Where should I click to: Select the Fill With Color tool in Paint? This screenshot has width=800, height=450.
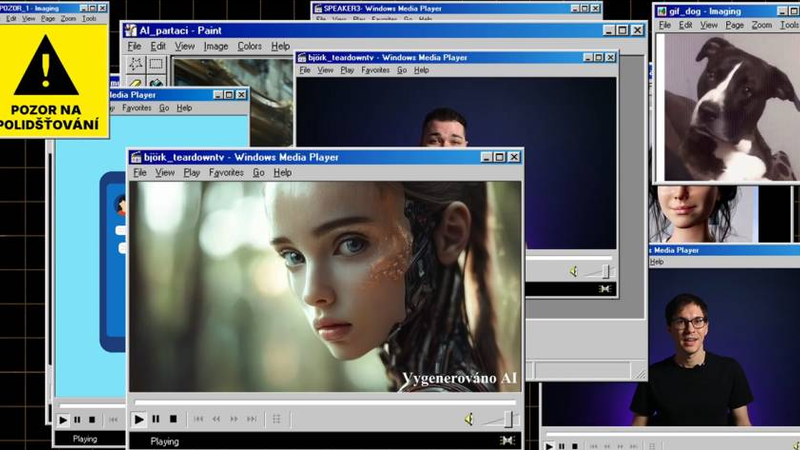click(156, 83)
